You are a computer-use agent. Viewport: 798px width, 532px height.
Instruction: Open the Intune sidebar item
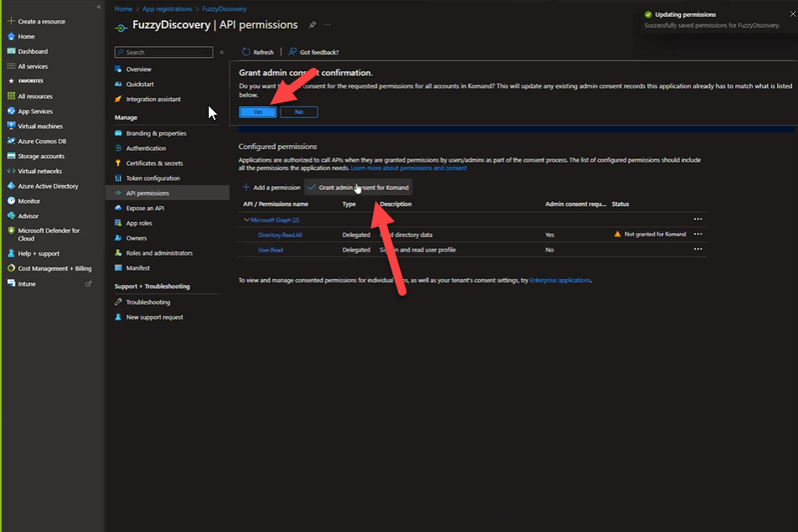click(27, 284)
